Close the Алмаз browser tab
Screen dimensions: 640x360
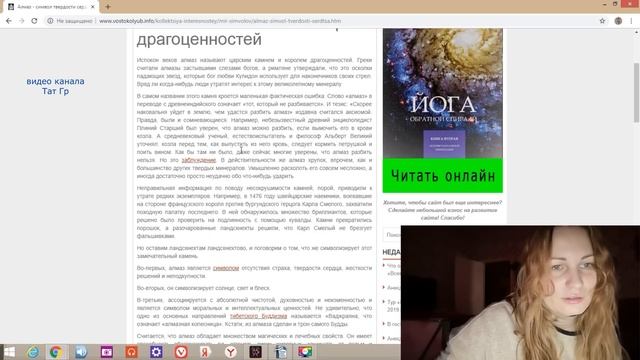coord(93,7)
